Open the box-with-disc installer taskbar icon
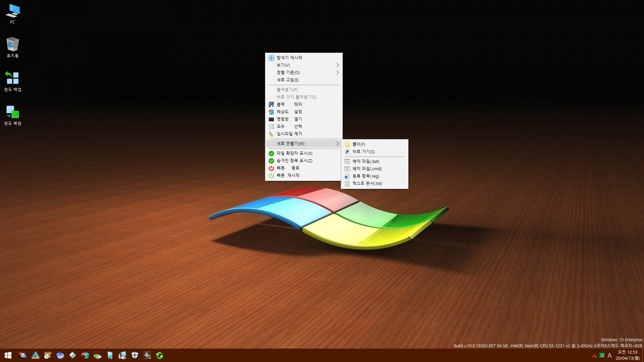 click(x=48, y=355)
